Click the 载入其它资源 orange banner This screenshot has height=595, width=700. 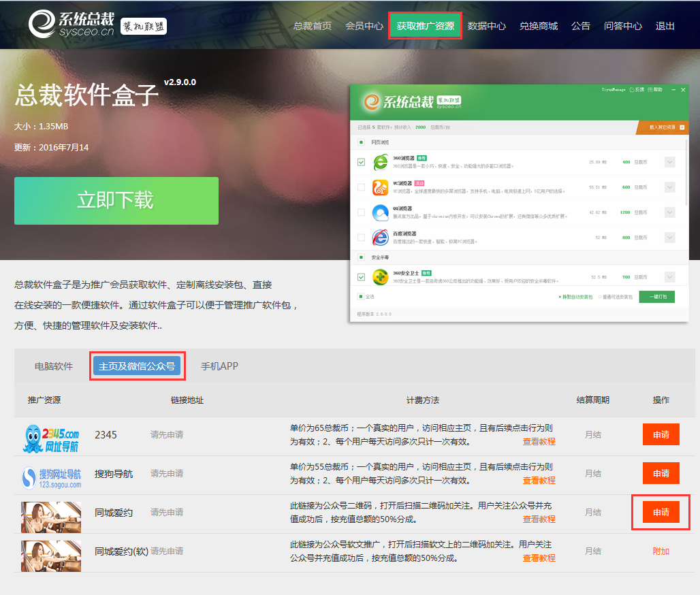[662, 127]
